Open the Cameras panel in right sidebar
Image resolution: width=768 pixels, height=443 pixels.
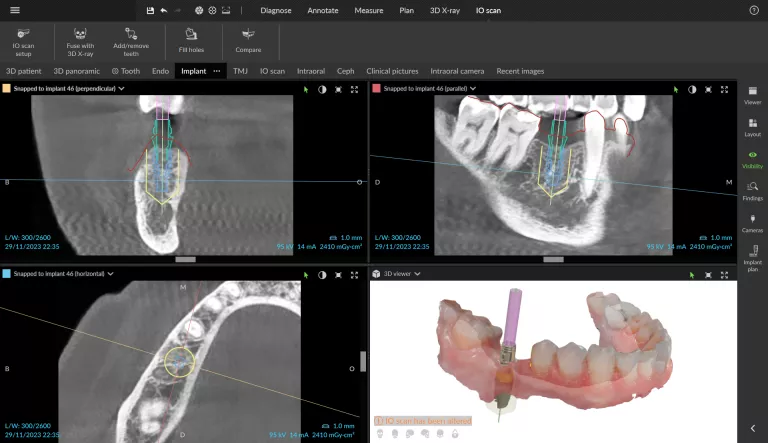[752, 223]
